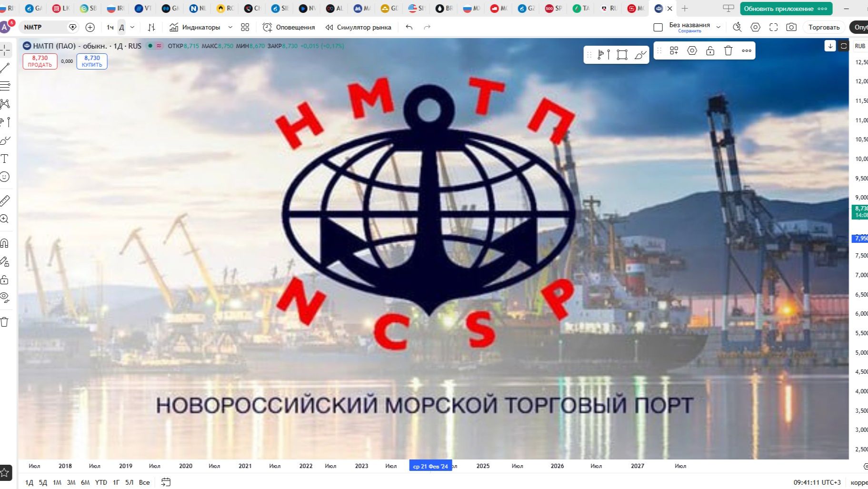Switch to the VT tab
The image size is (868, 489).
pos(143,9)
